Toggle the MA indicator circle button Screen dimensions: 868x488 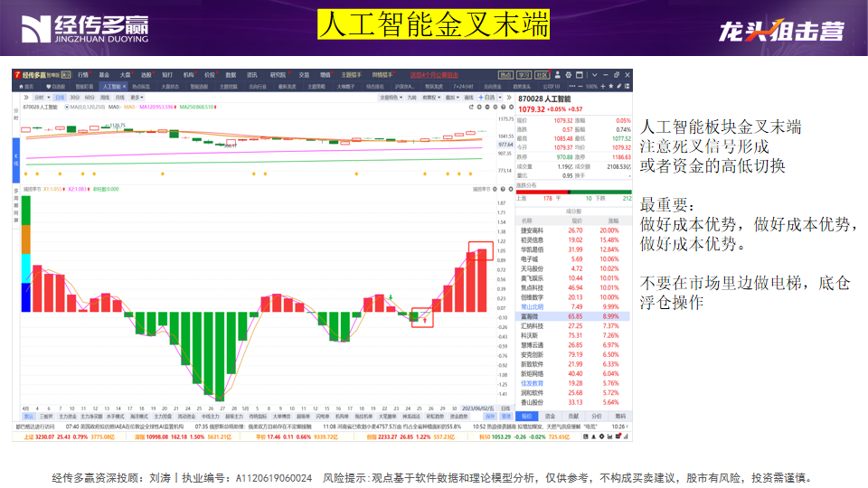pyautogui.click(x=67, y=107)
